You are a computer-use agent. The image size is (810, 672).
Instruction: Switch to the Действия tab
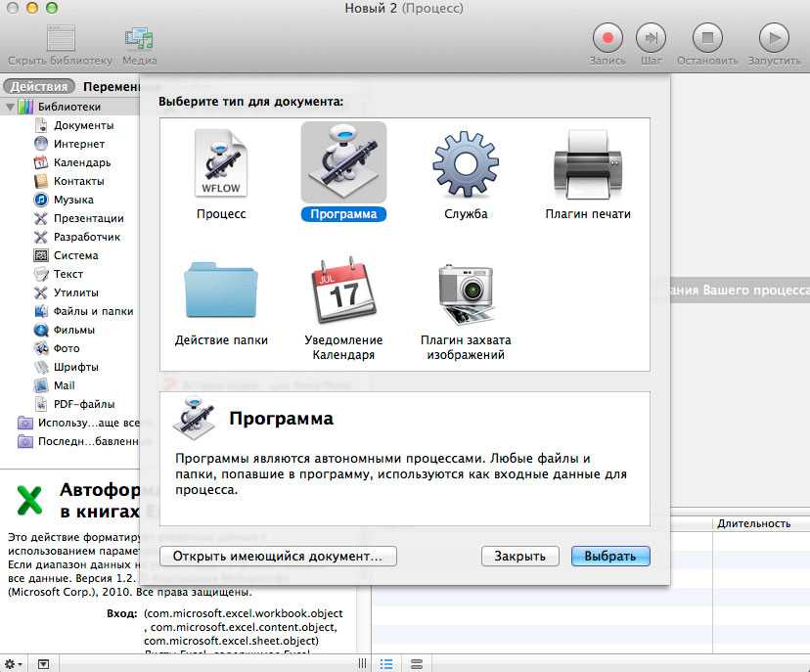pyautogui.click(x=39, y=87)
